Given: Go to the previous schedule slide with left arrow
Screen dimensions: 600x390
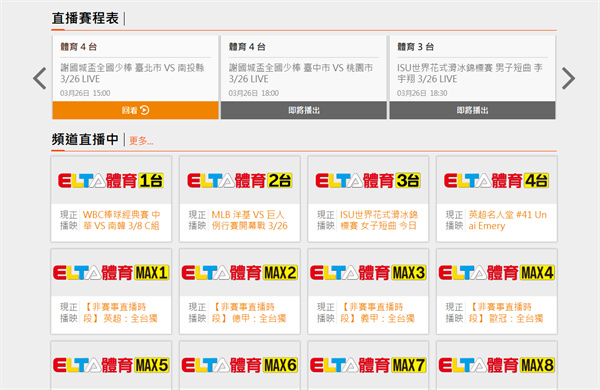Looking at the screenshot, I should tap(40, 78).
